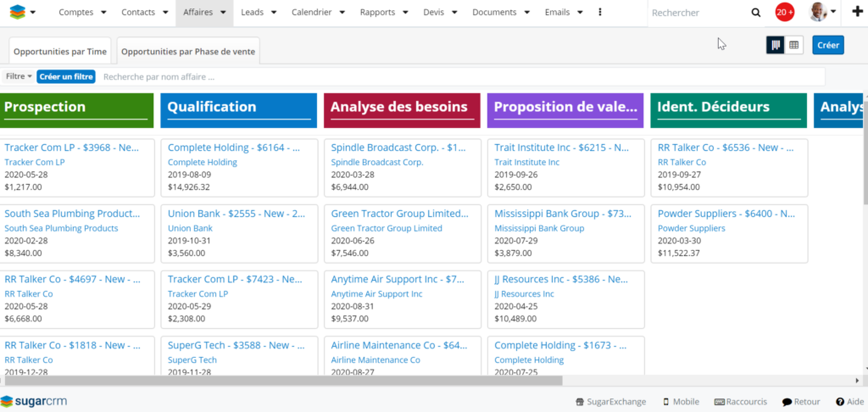Screen dimensions: 868x412
Task: Open the Documents module
Action: (x=494, y=12)
